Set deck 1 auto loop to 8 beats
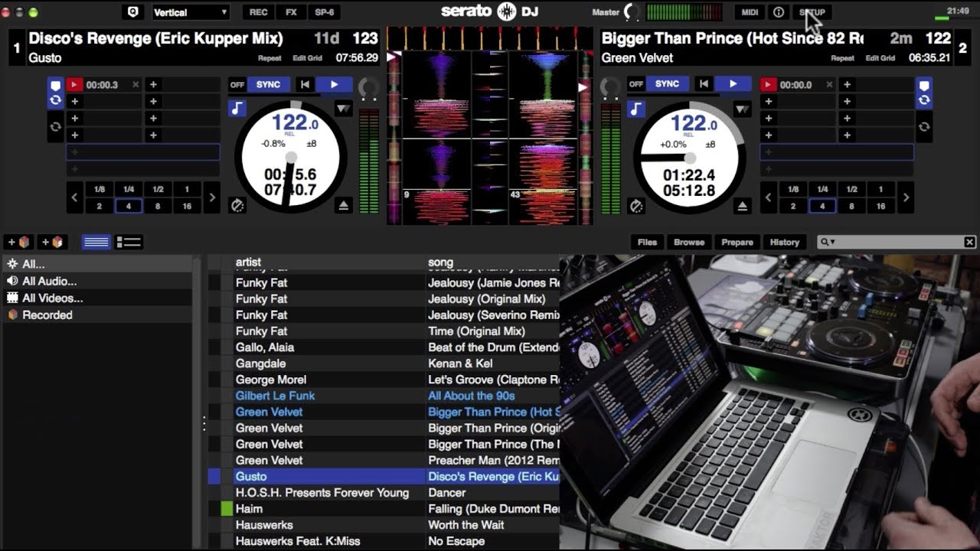This screenshot has width=980, height=551. tap(158, 206)
